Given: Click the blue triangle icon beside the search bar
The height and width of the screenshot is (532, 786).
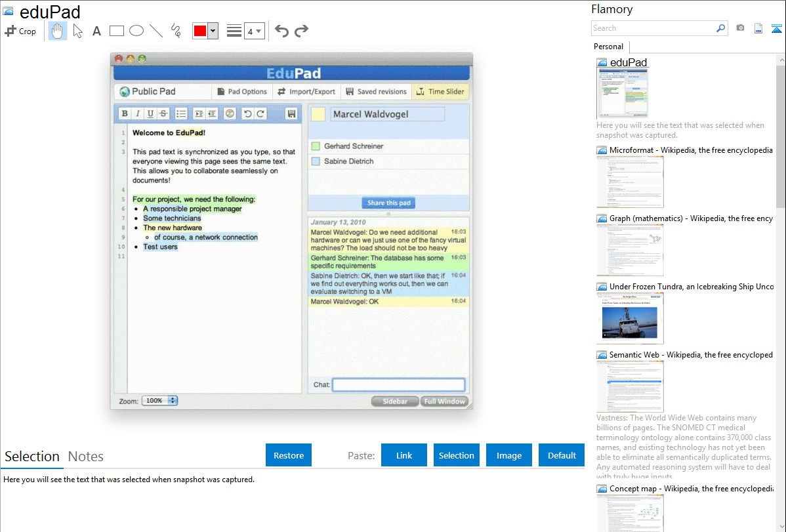Looking at the screenshot, I should [x=776, y=28].
